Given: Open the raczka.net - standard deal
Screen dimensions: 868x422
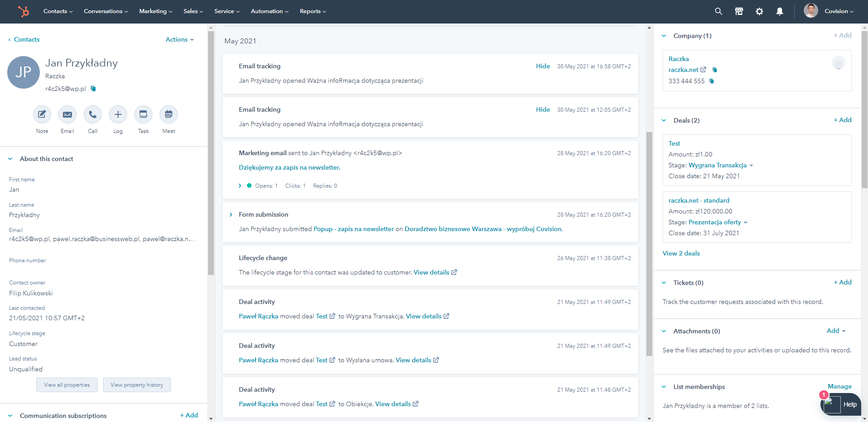Looking at the screenshot, I should 699,200.
